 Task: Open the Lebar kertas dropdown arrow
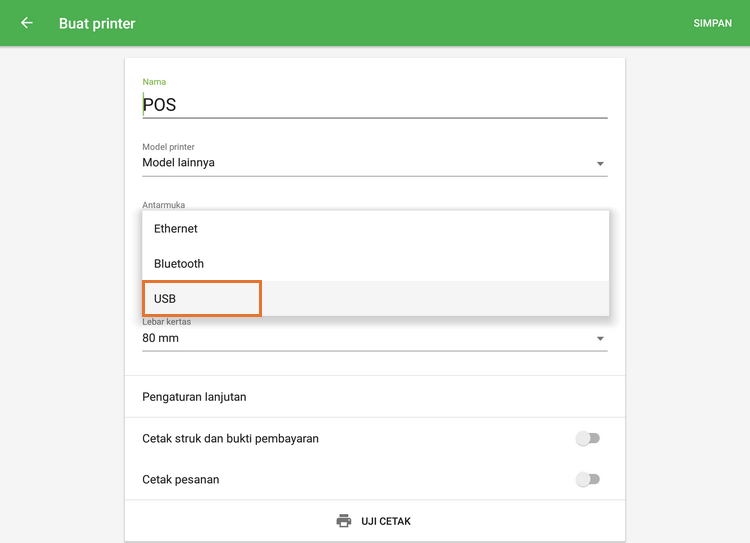click(x=600, y=339)
